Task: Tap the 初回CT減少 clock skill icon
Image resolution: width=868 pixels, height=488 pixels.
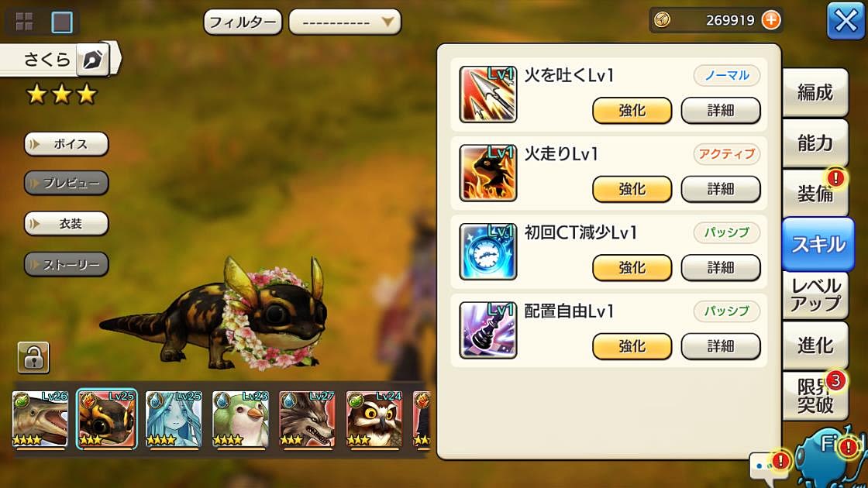Action: click(x=487, y=251)
